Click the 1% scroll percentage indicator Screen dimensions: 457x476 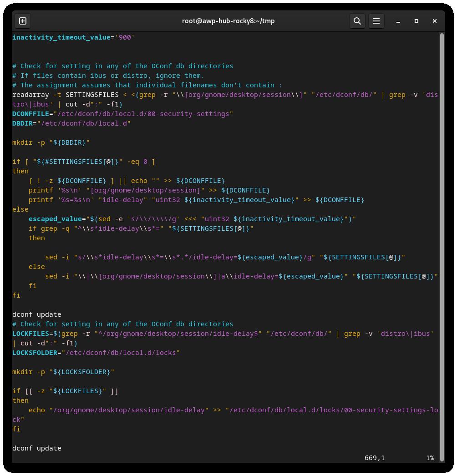[429, 458]
